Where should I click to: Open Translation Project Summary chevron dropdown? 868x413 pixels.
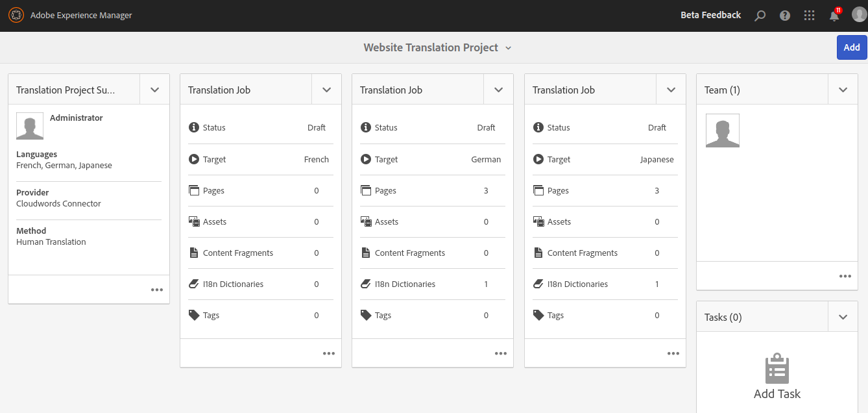coord(154,90)
